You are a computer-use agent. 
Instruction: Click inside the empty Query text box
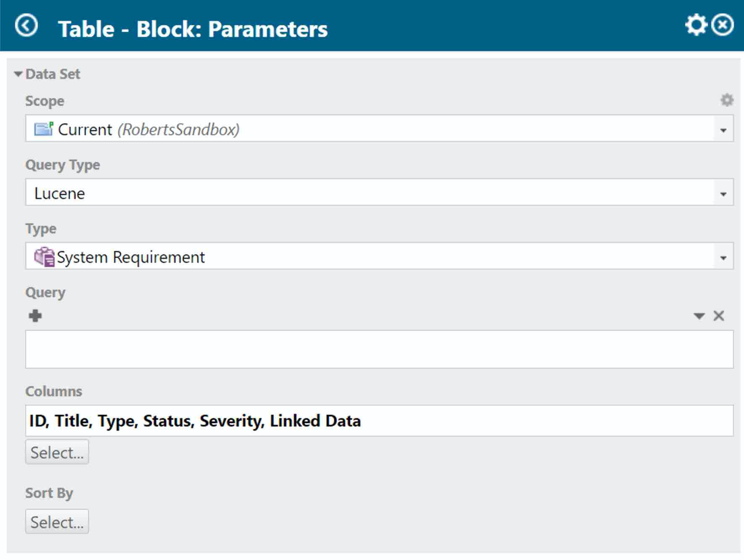click(379, 349)
